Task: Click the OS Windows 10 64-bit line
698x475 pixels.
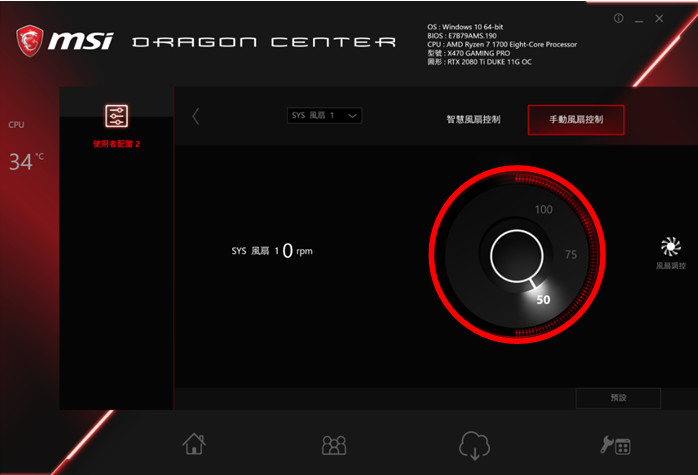Action: coord(465,27)
